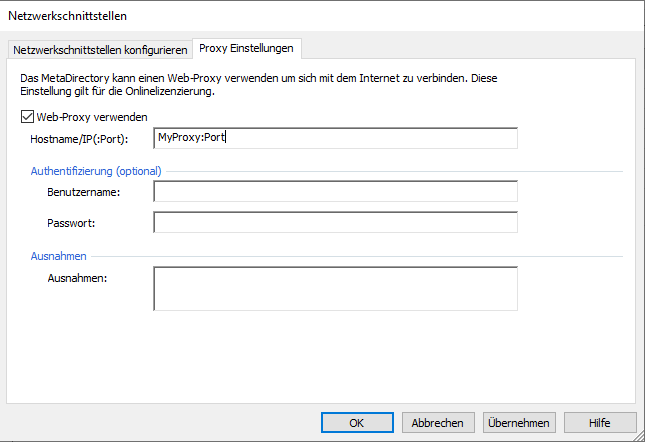
Task: Click inside the Ausnahmen text area
Action: coord(335,288)
